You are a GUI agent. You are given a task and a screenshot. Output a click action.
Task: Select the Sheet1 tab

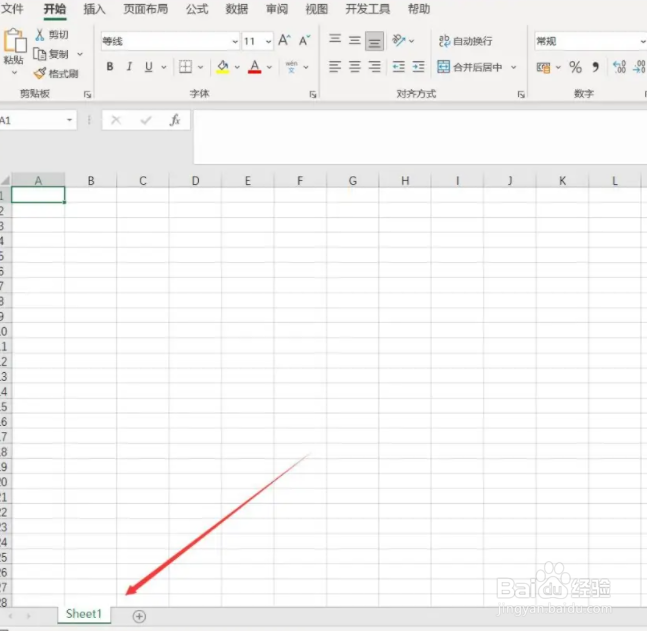click(x=84, y=614)
